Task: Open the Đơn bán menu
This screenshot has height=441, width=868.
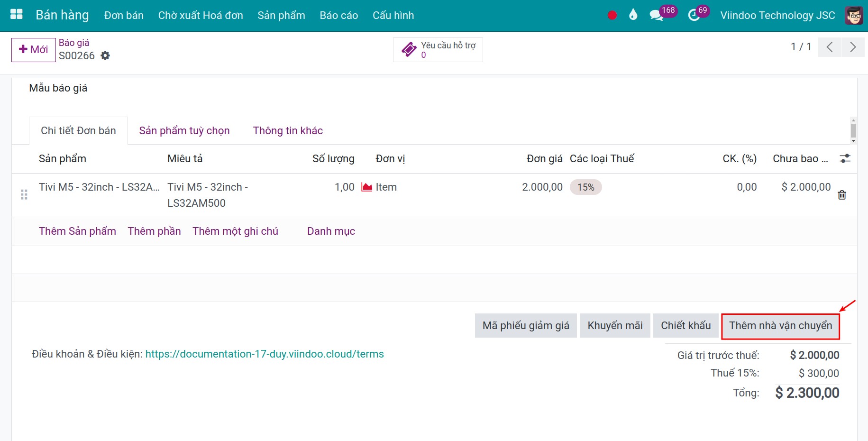Action: (x=124, y=15)
